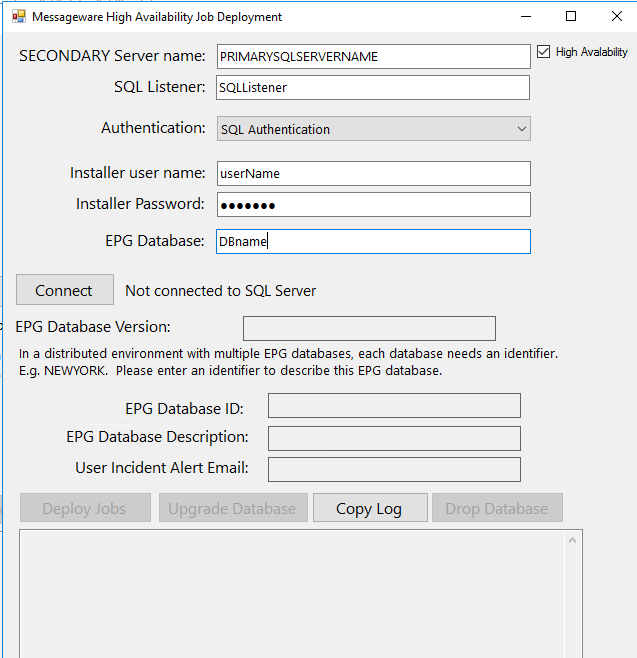Click the 'Authentication:' label
637x658 pixels.
coord(153,128)
